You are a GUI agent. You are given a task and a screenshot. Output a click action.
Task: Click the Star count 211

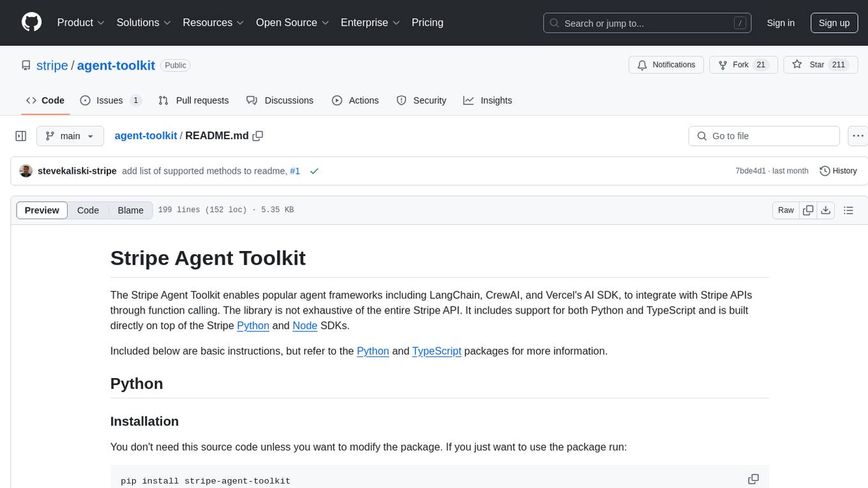(x=839, y=65)
